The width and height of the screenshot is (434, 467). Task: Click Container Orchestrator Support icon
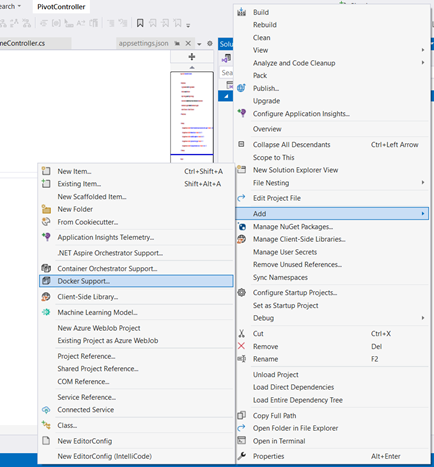point(46,268)
